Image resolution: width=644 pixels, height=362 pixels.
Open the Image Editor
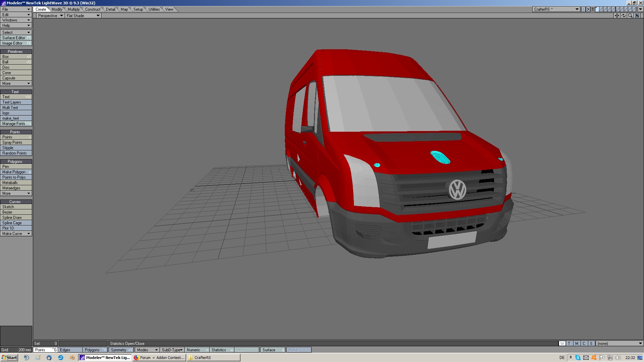(x=16, y=43)
